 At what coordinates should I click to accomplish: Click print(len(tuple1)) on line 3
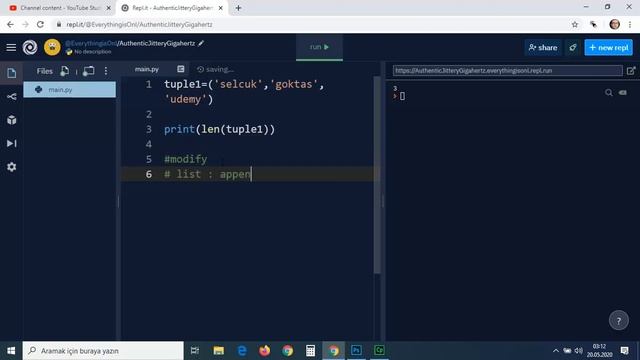click(x=220, y=129)
